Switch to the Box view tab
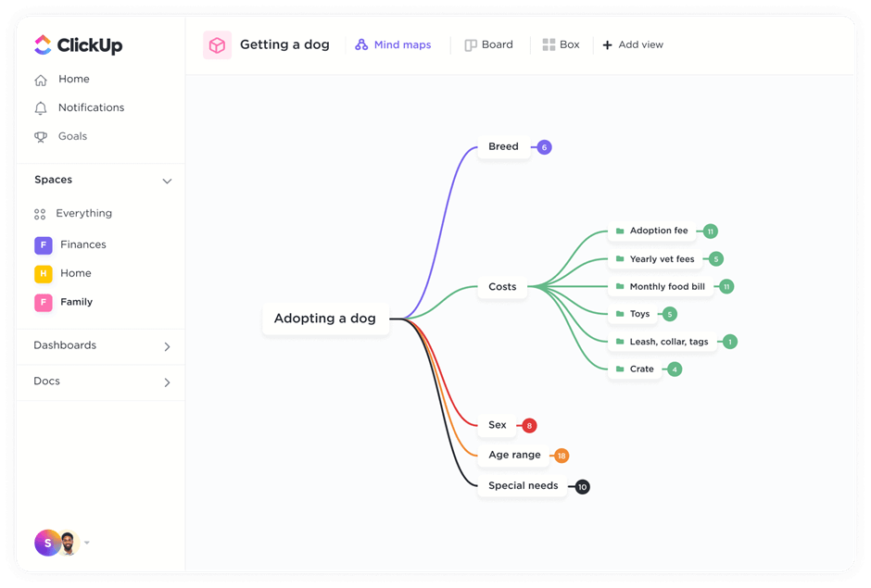Screen dimensions: 871x588 coord(561,45)
